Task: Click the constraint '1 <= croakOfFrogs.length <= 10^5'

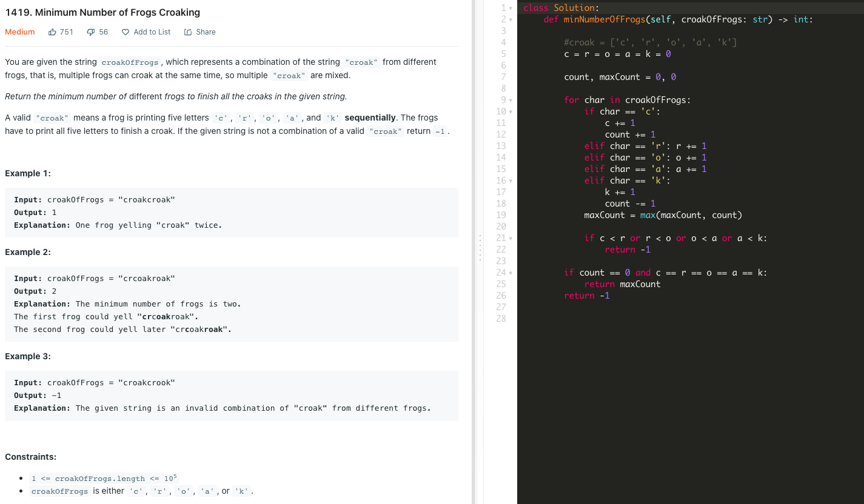Action: click(105, 478)
